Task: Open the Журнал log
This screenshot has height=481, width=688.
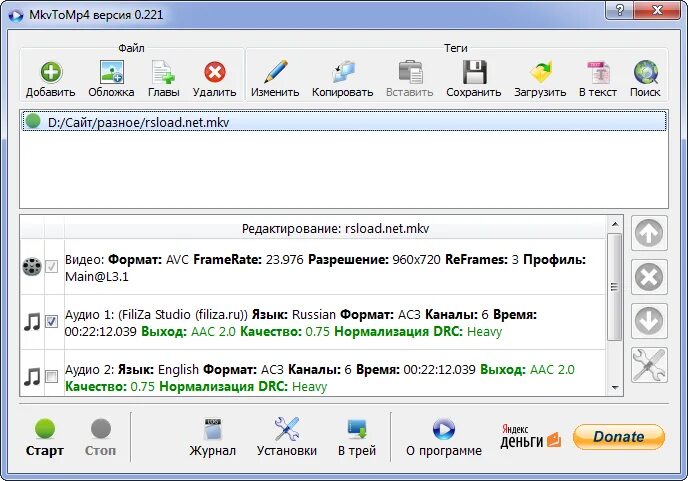Action: point(213,437)
